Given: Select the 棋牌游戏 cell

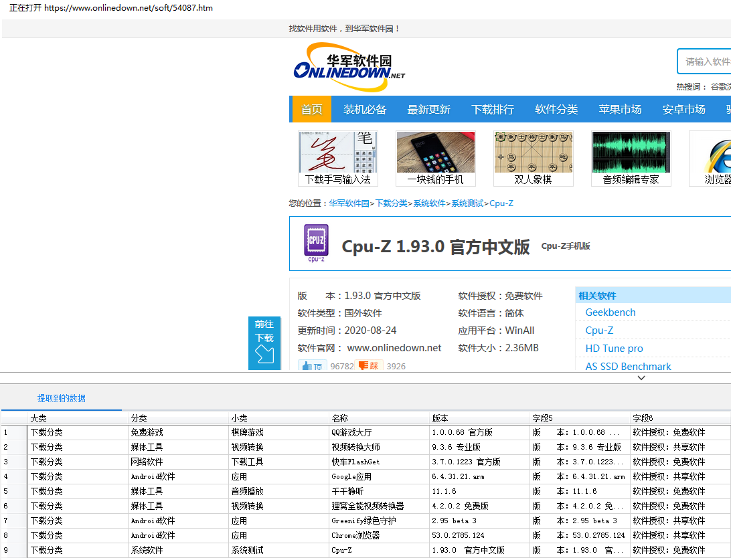Looking at the screenshot, I should coord(278,432).
